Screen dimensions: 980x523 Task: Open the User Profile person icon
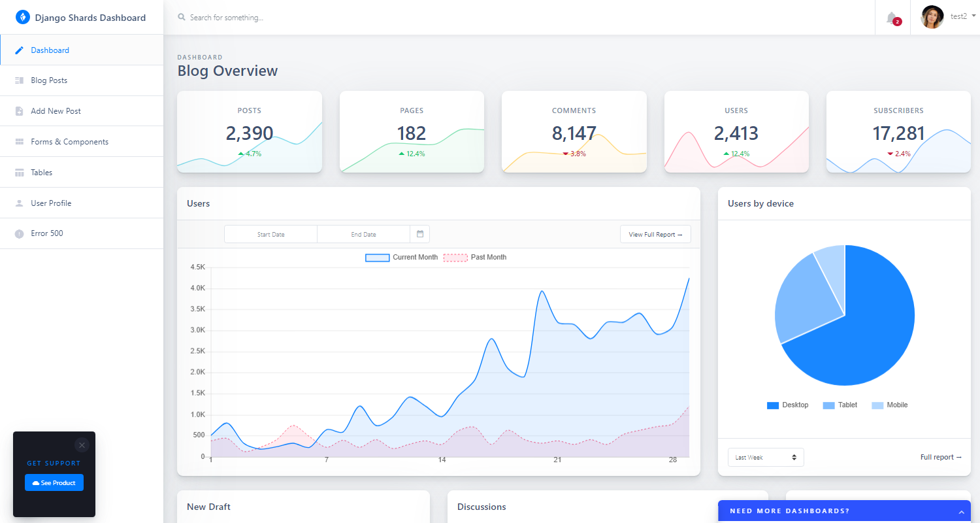tap(20, 203)
